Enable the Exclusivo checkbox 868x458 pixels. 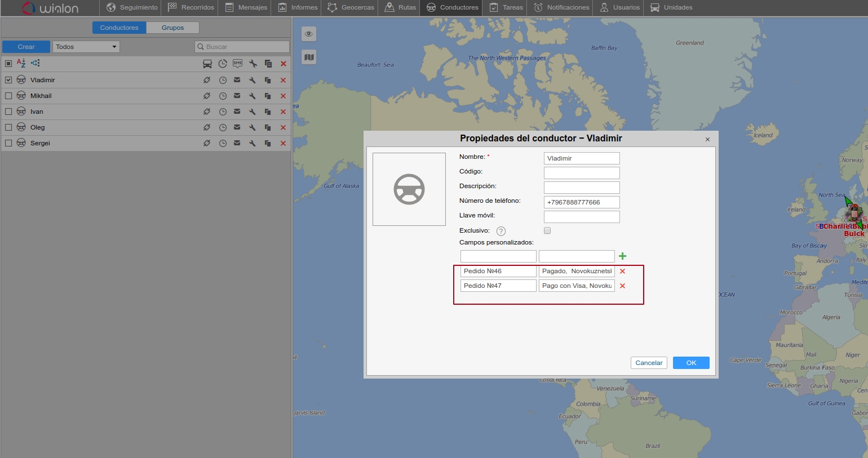point(547,230)
